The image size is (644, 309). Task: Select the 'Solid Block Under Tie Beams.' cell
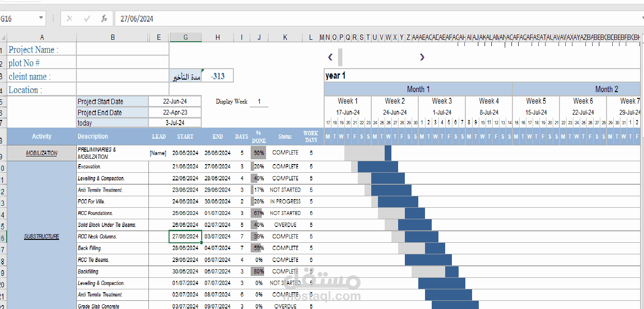click(112, 225)
